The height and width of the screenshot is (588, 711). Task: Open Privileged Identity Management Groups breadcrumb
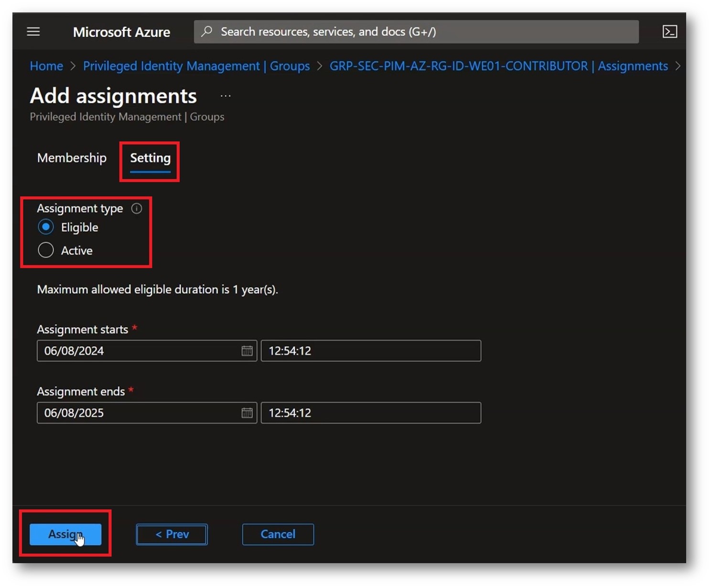pos(196,66)
